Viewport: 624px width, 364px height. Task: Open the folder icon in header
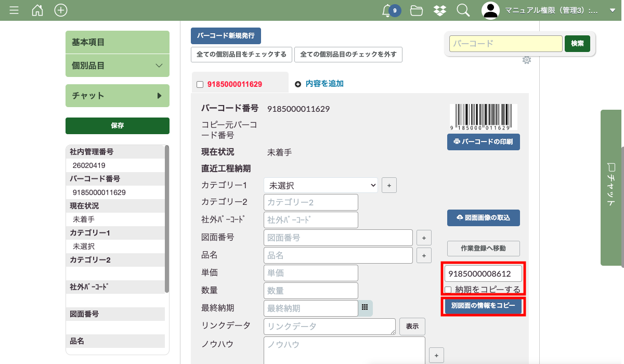click(x=416, y=10)
